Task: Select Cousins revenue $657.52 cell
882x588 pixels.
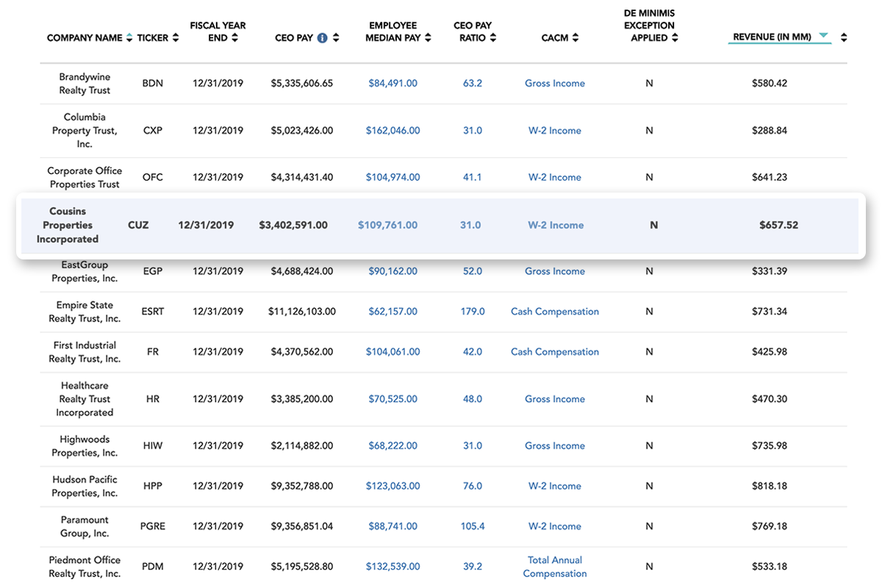Action: point(778,225)
